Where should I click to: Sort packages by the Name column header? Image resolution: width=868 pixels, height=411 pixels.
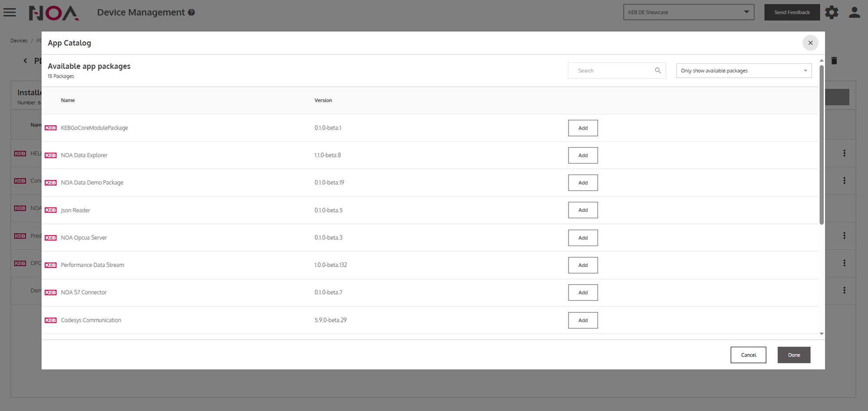(68, 100)
